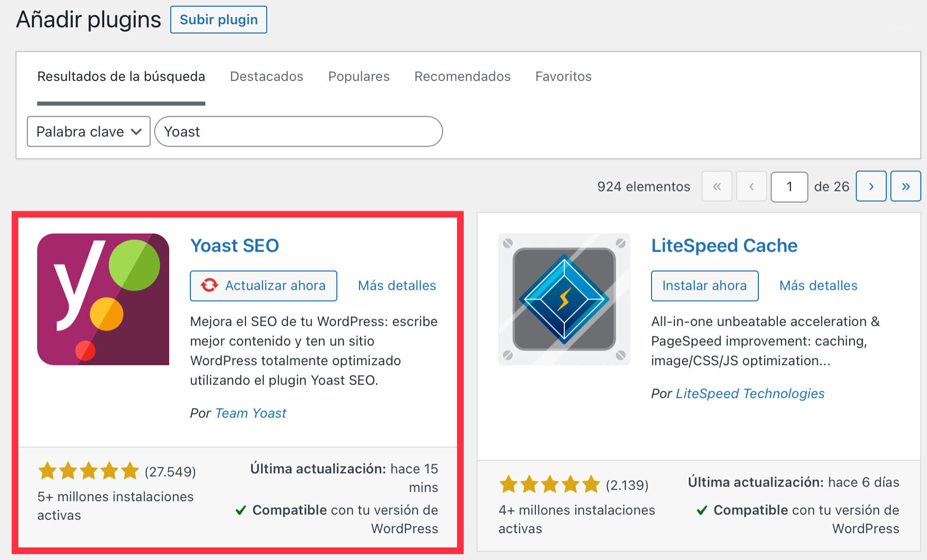Click the 4+ millones instalaciones activas text

pyautogui.click(x=577, y=519)
